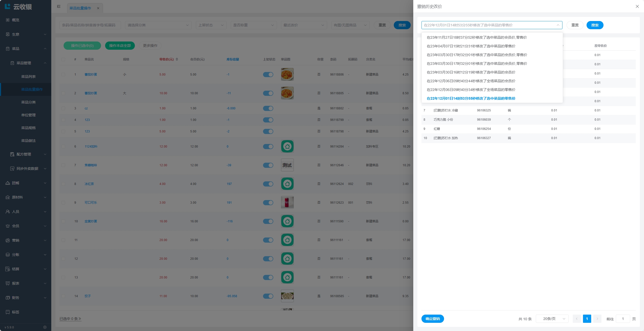This screenshot has width=644, height=331.
Task: Click the 确定撤销 button
Action: pyautogui.click(x=432, y=319)
